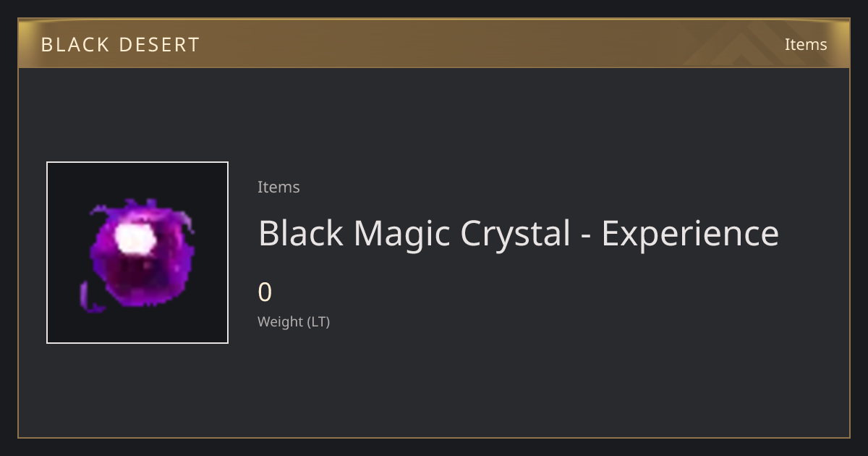Click the purple wisp tail below the crystal
Viewport: 868px width, 456px height.
(90, 299)
